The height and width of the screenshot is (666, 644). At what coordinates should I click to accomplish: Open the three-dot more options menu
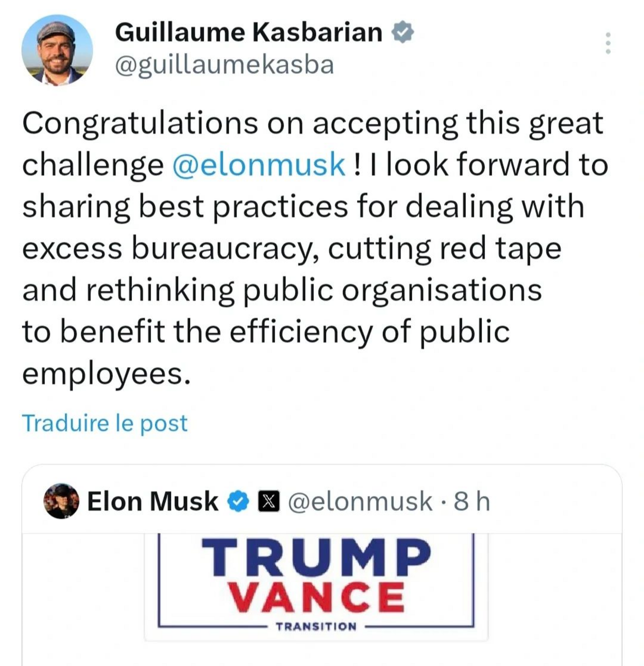point(608,43)
